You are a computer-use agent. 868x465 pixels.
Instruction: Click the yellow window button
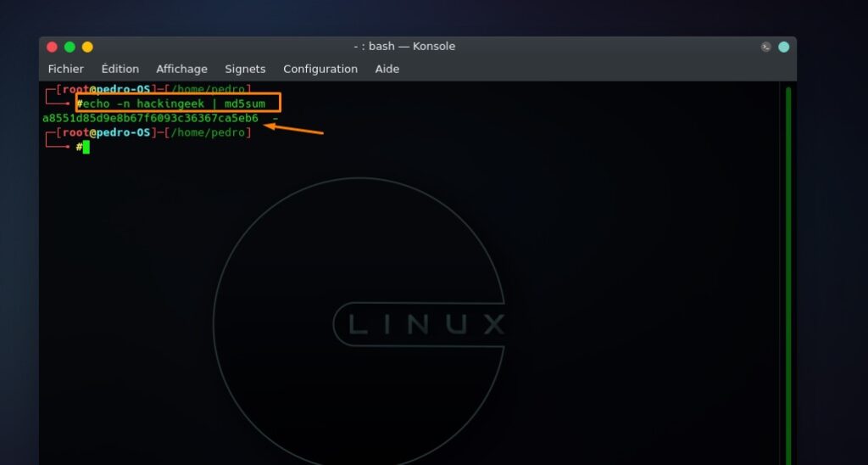click(x=87, y=48)
